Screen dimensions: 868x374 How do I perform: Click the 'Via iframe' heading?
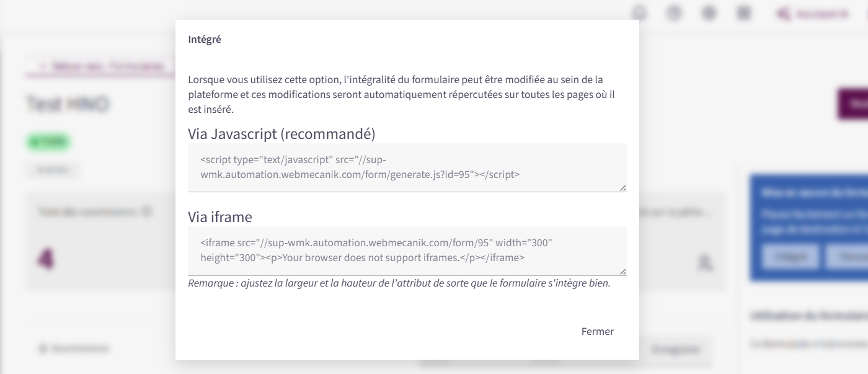point(220,217)
